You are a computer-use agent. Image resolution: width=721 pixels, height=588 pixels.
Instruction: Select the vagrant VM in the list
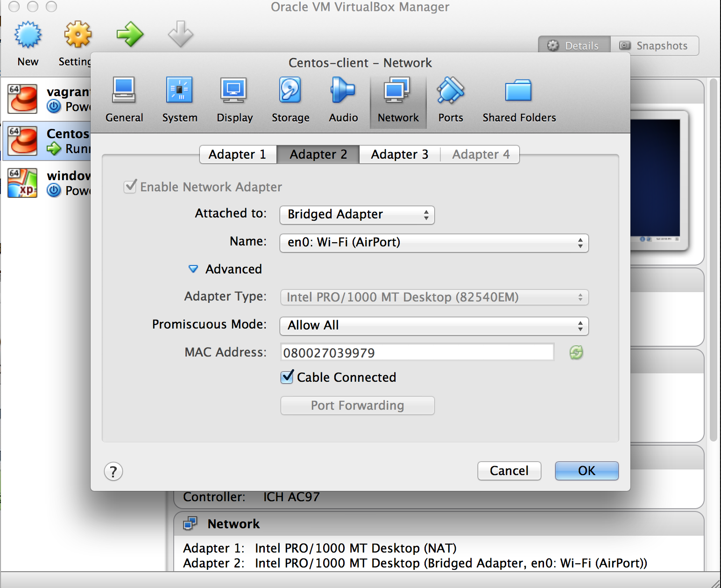tap(47, 99)
